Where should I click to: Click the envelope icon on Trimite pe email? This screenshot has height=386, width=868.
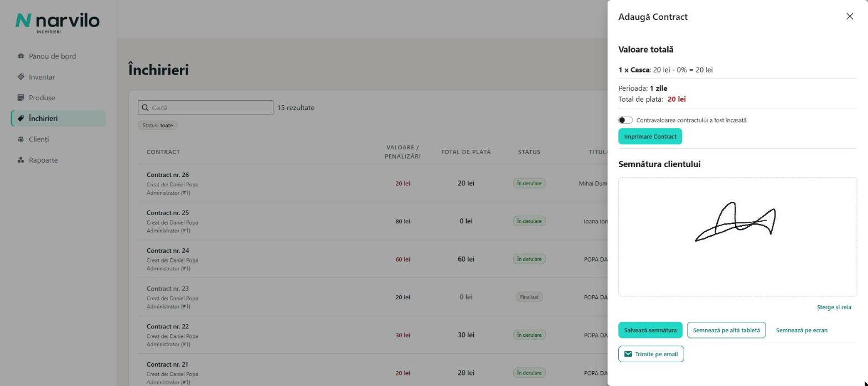click(x=628, y=354)
